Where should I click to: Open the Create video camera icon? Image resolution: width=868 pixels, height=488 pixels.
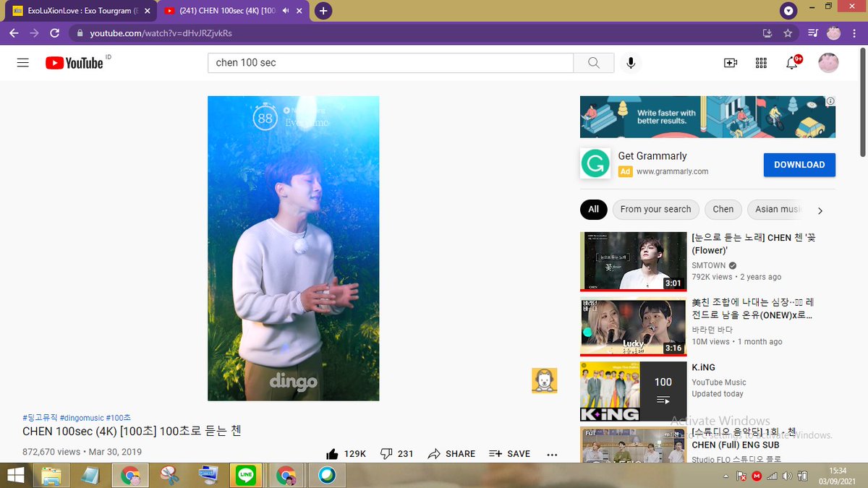(731, 63)
